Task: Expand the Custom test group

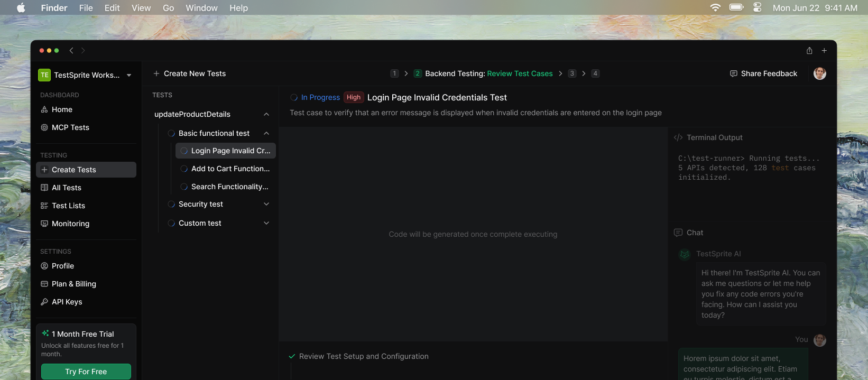Action: (x=266, y=223)
